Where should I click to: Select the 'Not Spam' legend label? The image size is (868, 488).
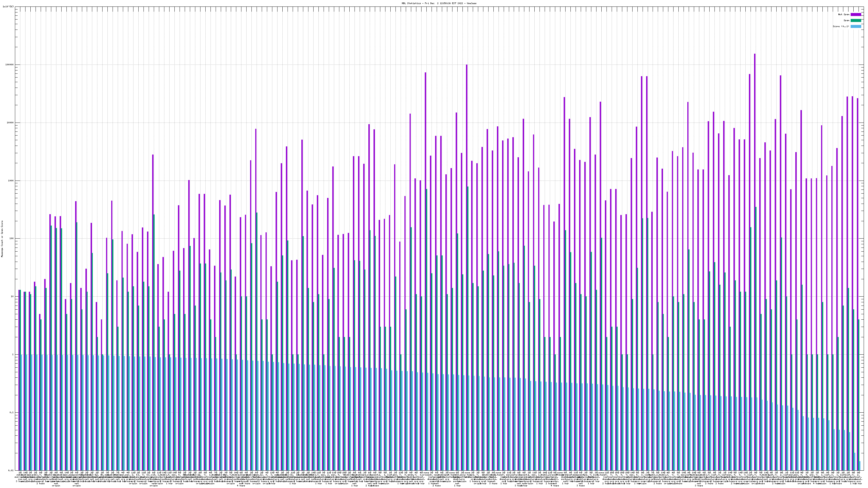click(x=844, y=14)
